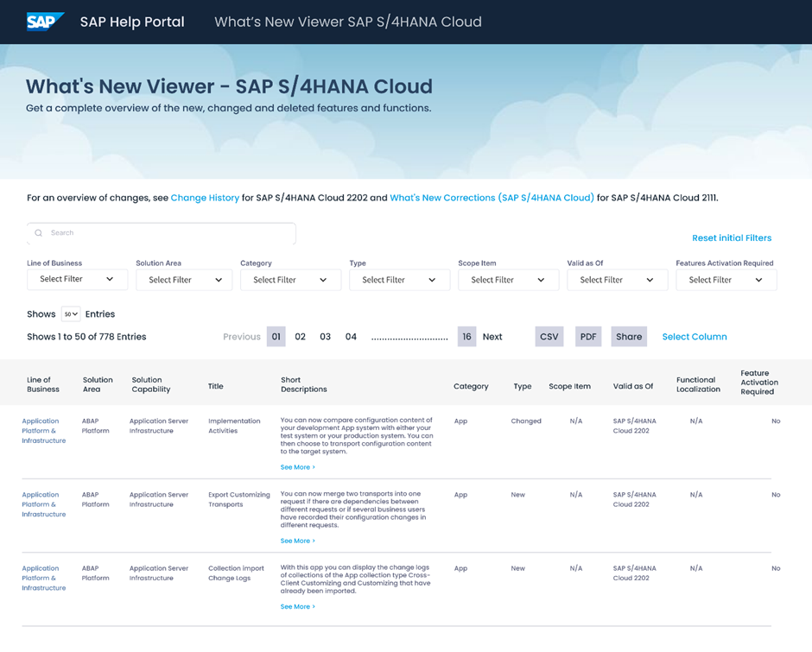812x652 pixels.
Task: Expand the Valid as Of filter dropdown
Action: pos(617,280)
